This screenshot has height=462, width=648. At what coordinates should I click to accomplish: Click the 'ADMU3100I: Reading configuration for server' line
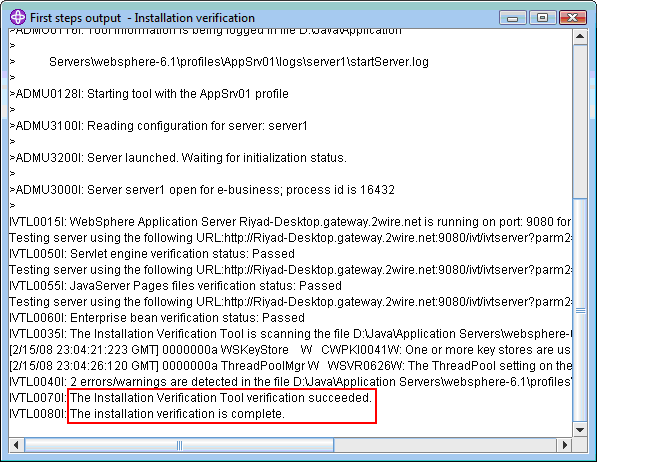pyautogui.click(x=158, y=126)
